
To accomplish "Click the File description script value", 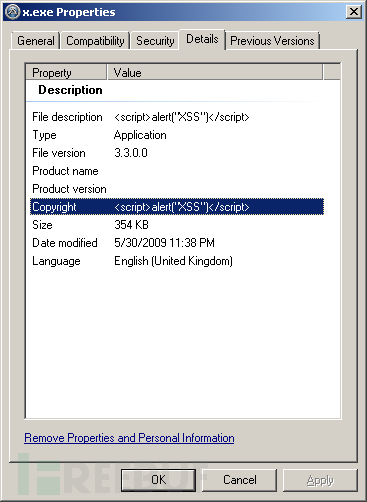I will [x=182, y=117].
